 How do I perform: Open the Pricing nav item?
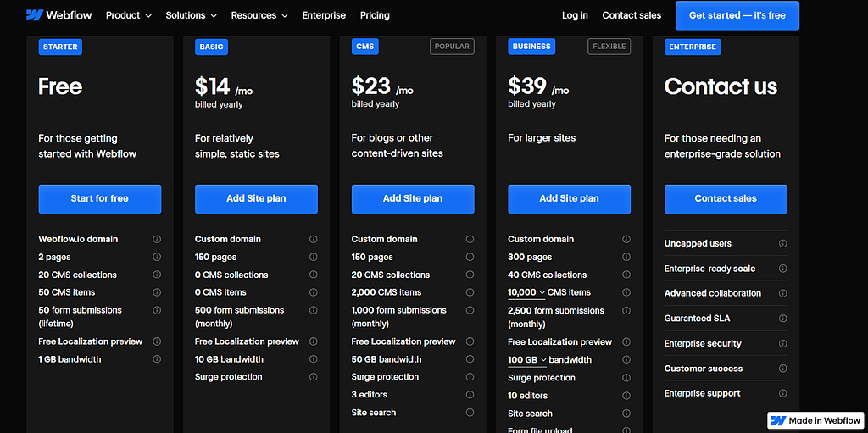tap(375, 15)
